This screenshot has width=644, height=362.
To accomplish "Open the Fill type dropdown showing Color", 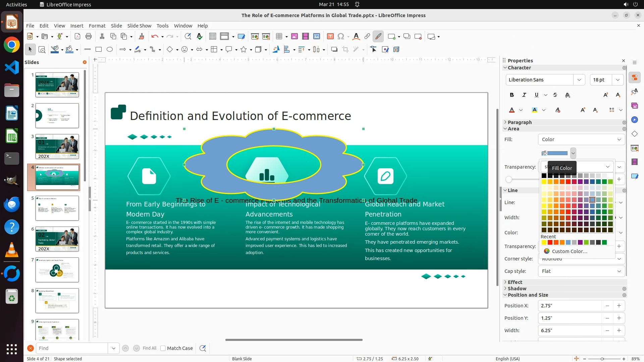I will 581,139.
